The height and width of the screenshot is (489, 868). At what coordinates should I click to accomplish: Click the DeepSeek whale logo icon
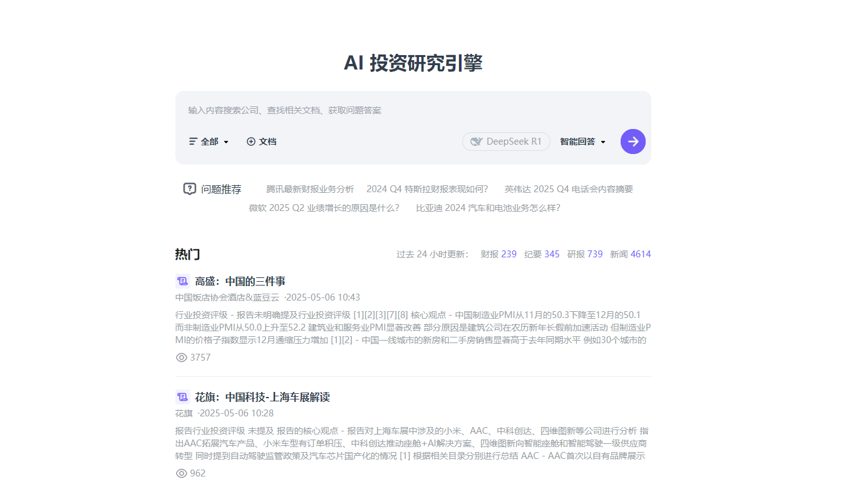pyautogui.click(x=476, y=142)
